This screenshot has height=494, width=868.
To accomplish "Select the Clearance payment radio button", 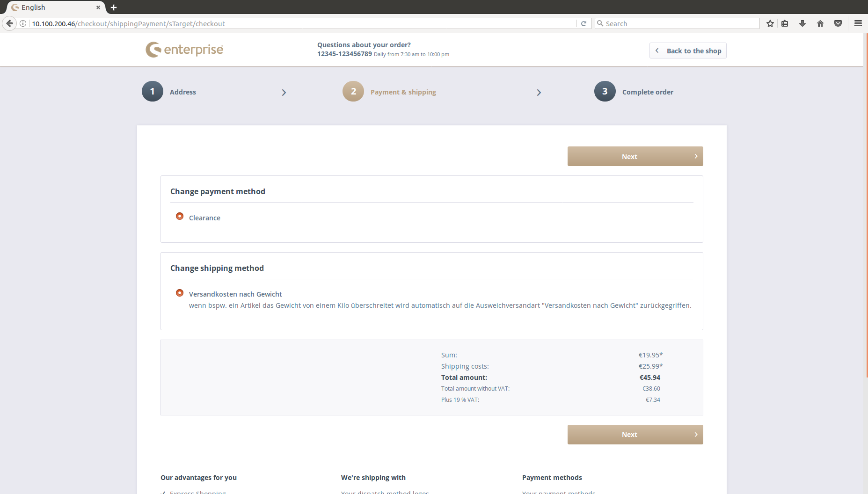I will click(180, 216).
